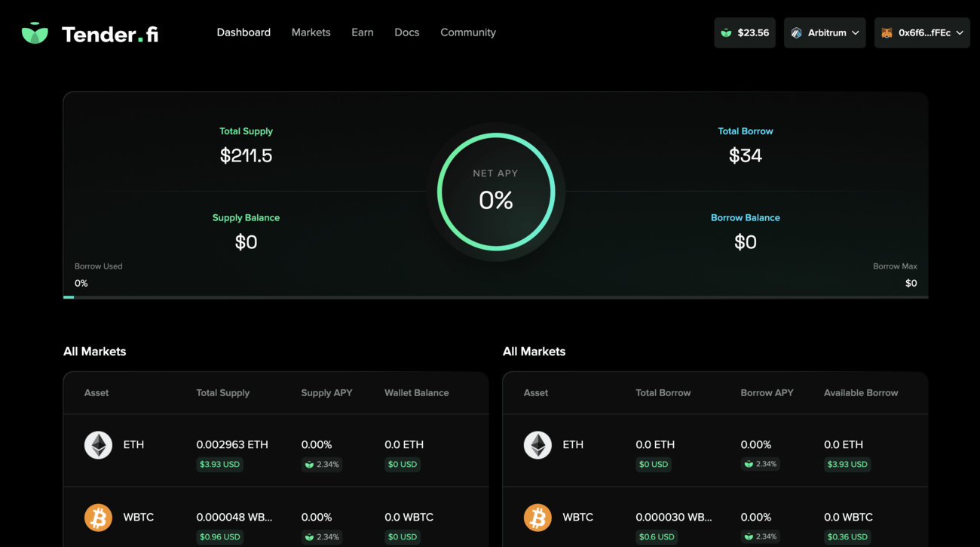Screen dimensions: 980x547
Task: Click the 2.34% reward badge in WBTC supply row
Action: [322, 537]
